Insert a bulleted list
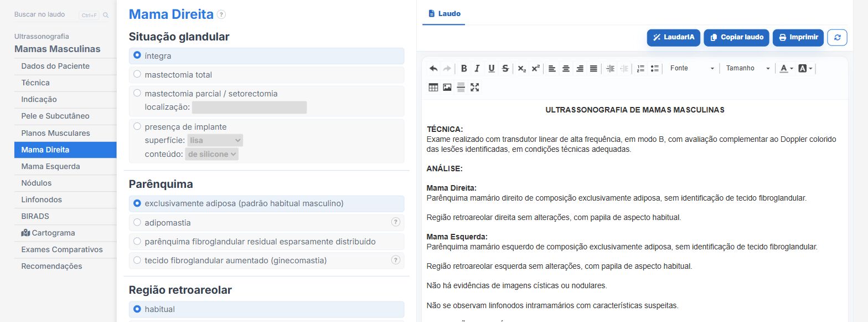Viewport: 868px width, 322px height. pos(655,68)
